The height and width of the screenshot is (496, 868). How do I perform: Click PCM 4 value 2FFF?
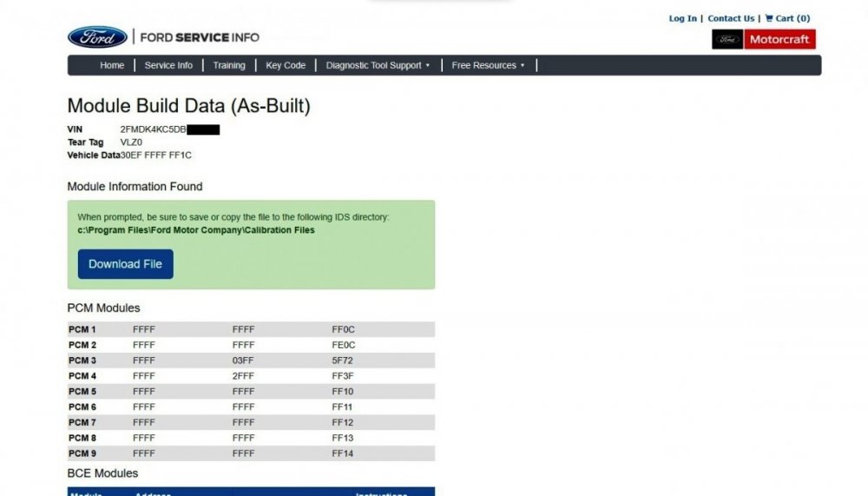243,376
